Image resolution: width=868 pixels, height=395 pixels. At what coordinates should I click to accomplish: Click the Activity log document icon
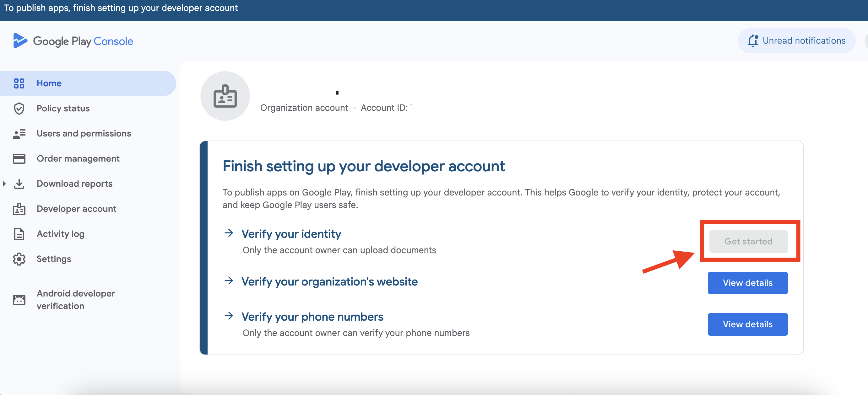[x=19, y=234]
